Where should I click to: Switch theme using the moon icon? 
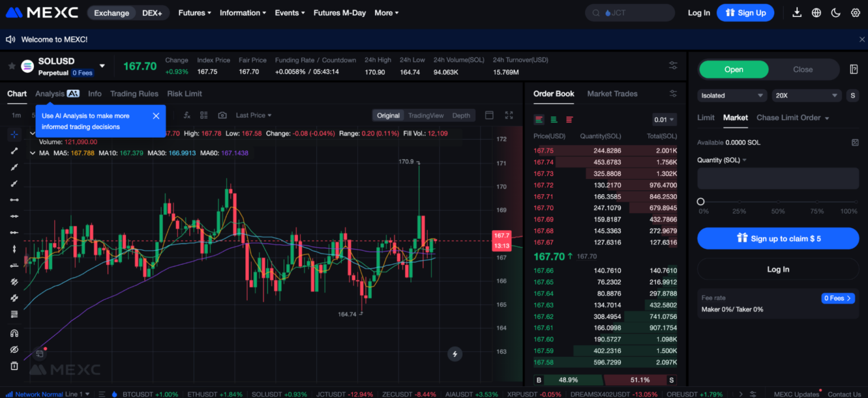[x=836, y=12]
